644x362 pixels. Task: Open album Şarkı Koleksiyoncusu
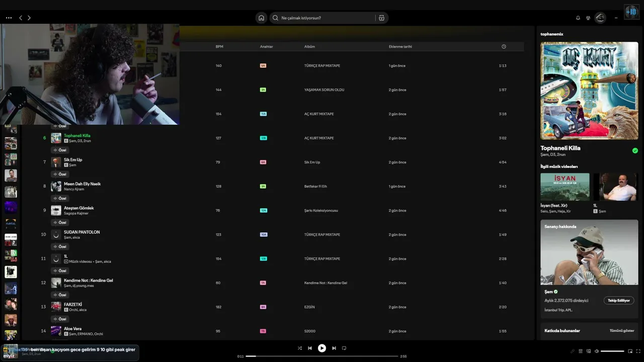[321, 211]
